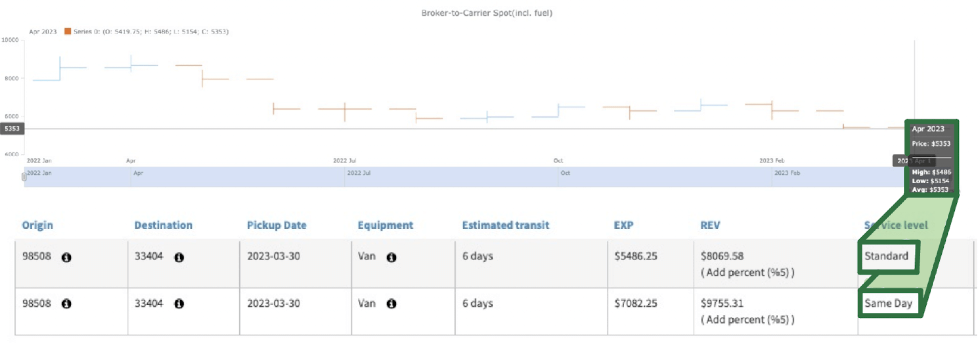
Task: Click Add percent (%5) under $8069.58
Action: (x=747, y=273)
